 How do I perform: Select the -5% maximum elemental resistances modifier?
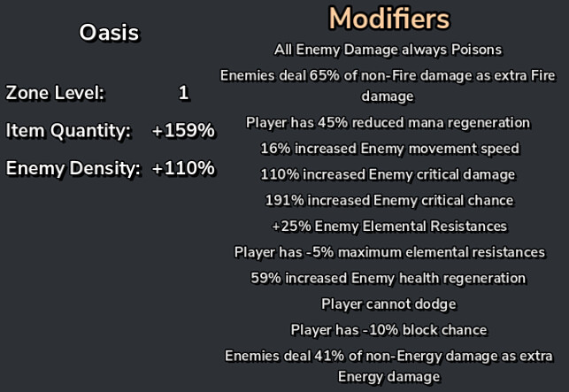[389, 252]
